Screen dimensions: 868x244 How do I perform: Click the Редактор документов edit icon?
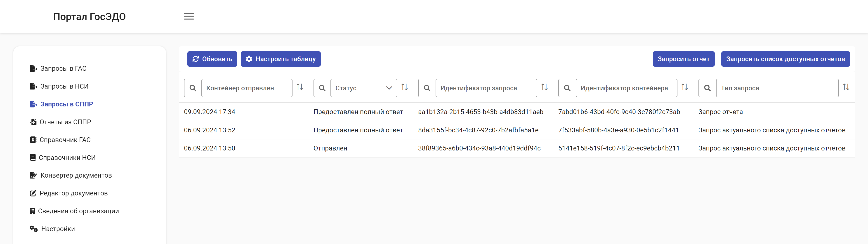click(x=33, y=193)
